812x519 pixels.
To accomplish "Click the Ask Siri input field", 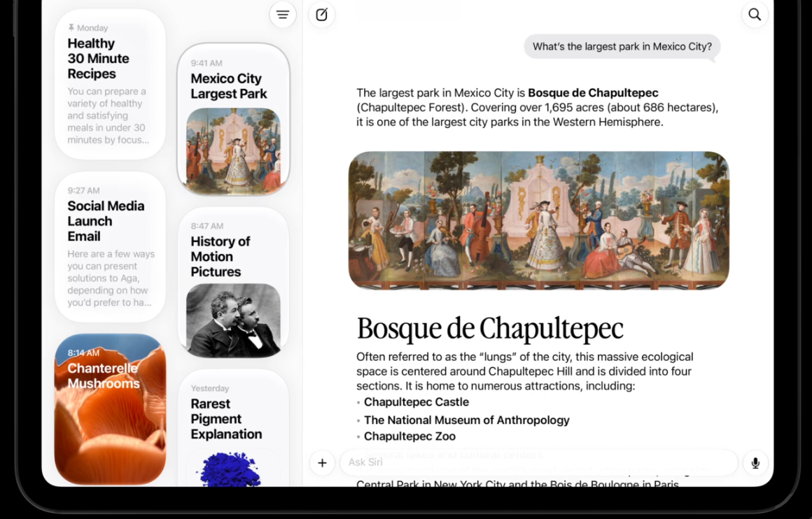I will (538, 462).
